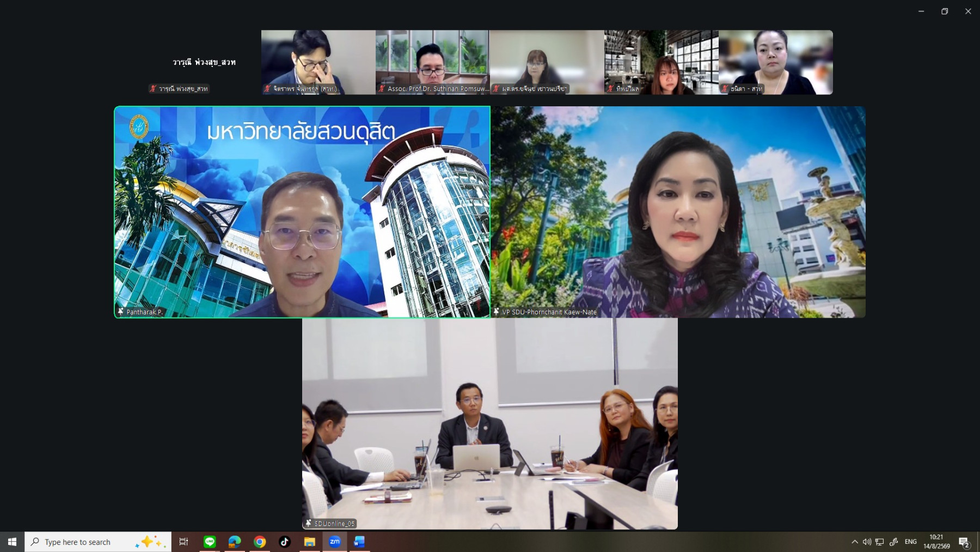Select the ผศ.ดร.ขจีนุช เชาวนปรีชา video thumbnail
Viewport: 980px width, 552px height.
547,62
